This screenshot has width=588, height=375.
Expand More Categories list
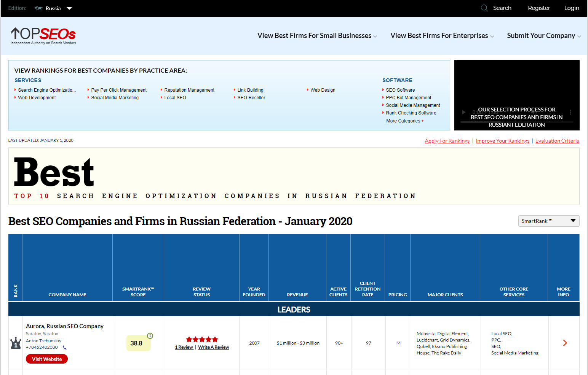tap(405, 121)
